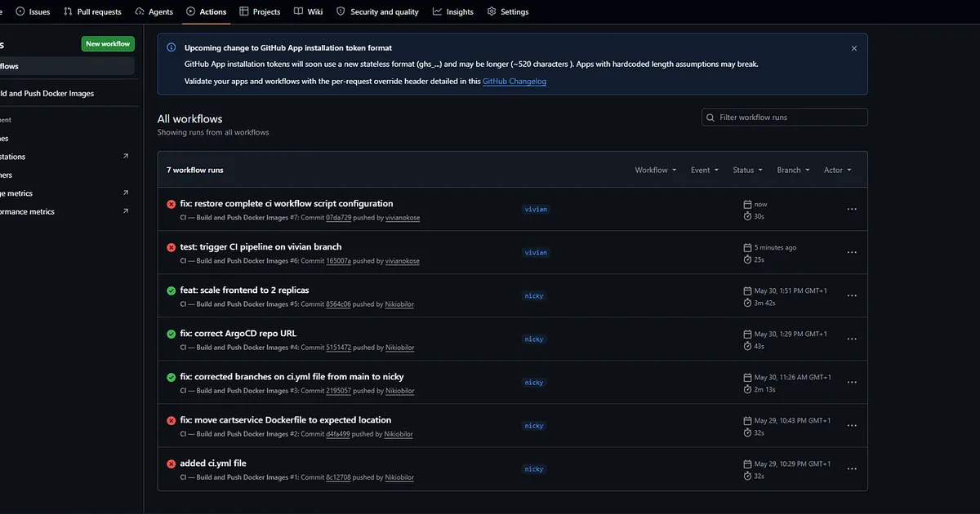Open commit 5151472 link
The width and height of the screenshot is (980, 514).
(x=338, y=348)
